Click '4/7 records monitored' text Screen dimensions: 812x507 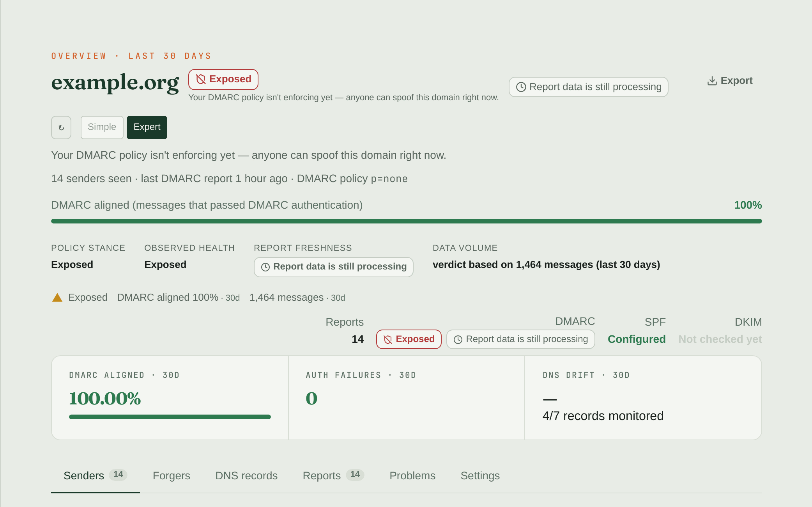click(x=603, y=416)
